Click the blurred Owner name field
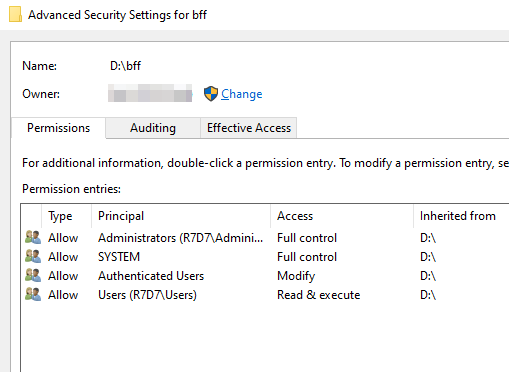The image size is (509, 372). 150,93
